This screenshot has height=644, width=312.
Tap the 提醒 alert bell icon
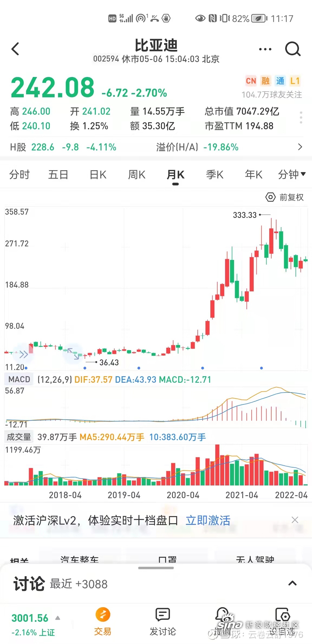pyautogui.click(x=223, y=622)
